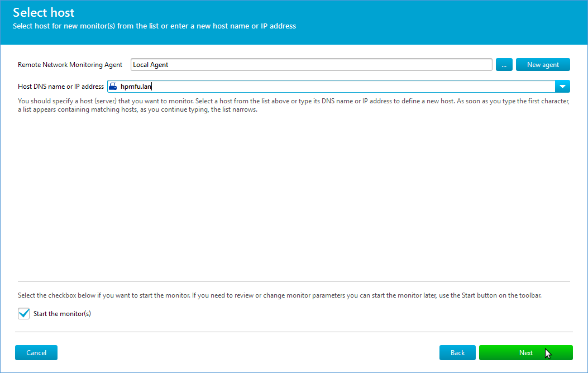
Task: Toggle the Start the monitor(s) checkbox
Action: [23, 313]
